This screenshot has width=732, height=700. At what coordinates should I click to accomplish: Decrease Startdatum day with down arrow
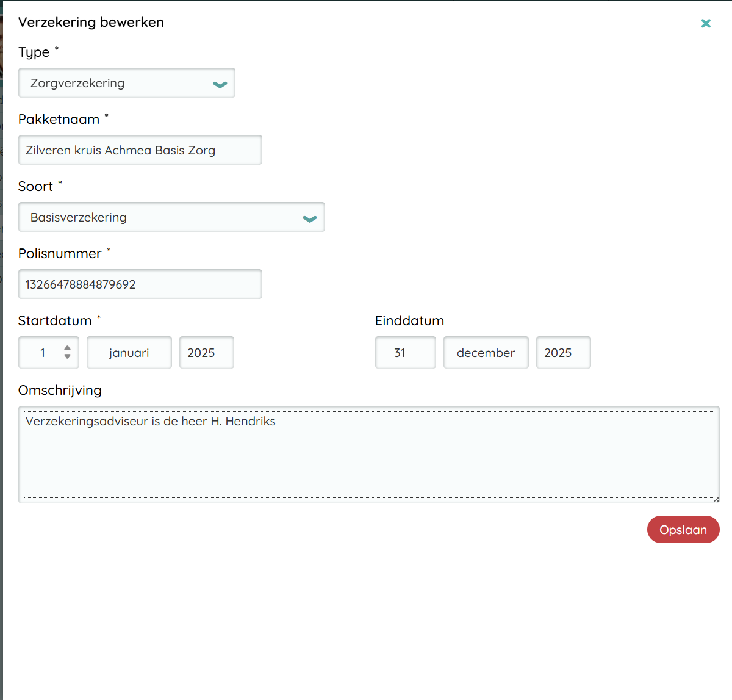click(x=67, y=356)
